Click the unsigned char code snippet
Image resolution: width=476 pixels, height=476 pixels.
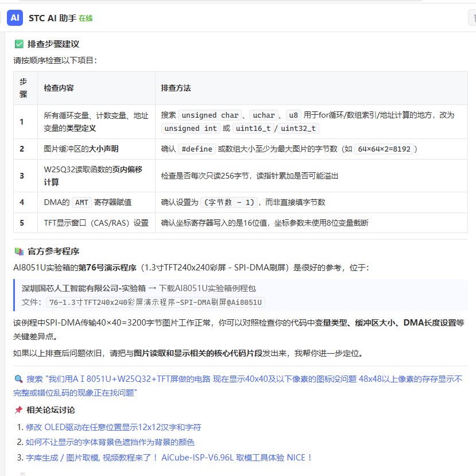pos(210,115)
